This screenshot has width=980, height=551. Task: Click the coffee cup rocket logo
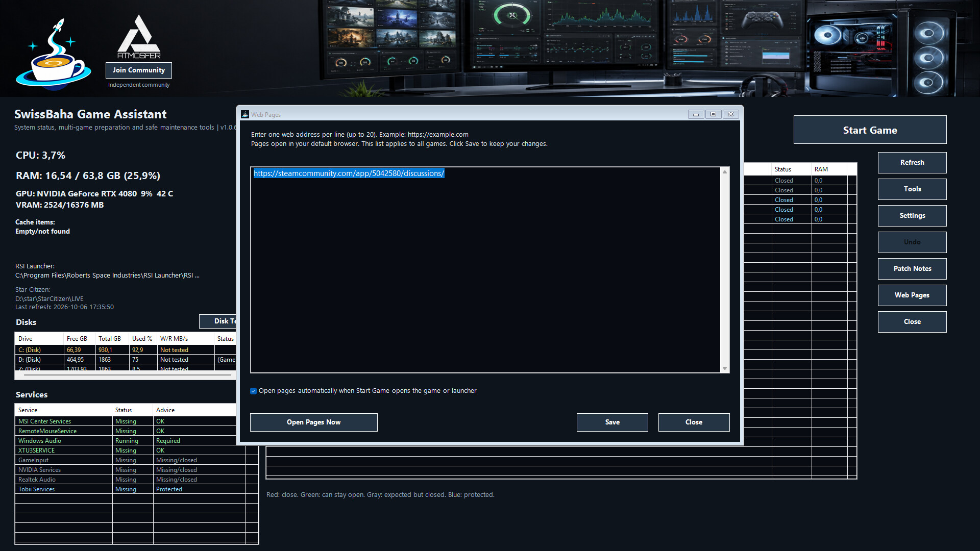coord(54,55)
